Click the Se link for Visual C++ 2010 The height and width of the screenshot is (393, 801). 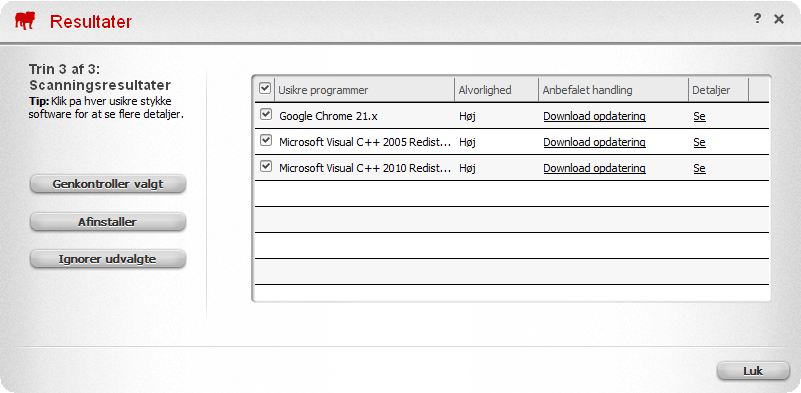click(x=699, y=168)
